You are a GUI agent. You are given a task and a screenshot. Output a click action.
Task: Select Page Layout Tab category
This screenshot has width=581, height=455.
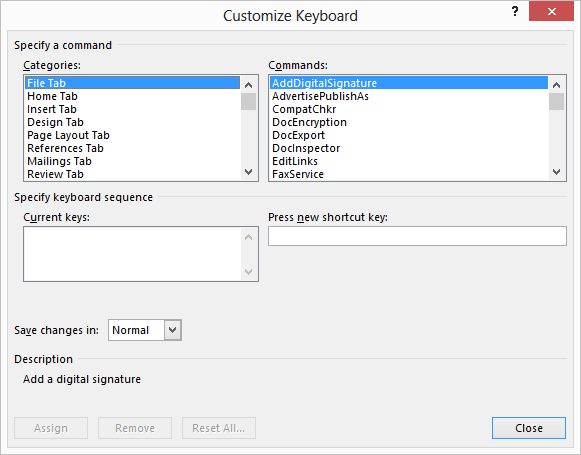132,135
